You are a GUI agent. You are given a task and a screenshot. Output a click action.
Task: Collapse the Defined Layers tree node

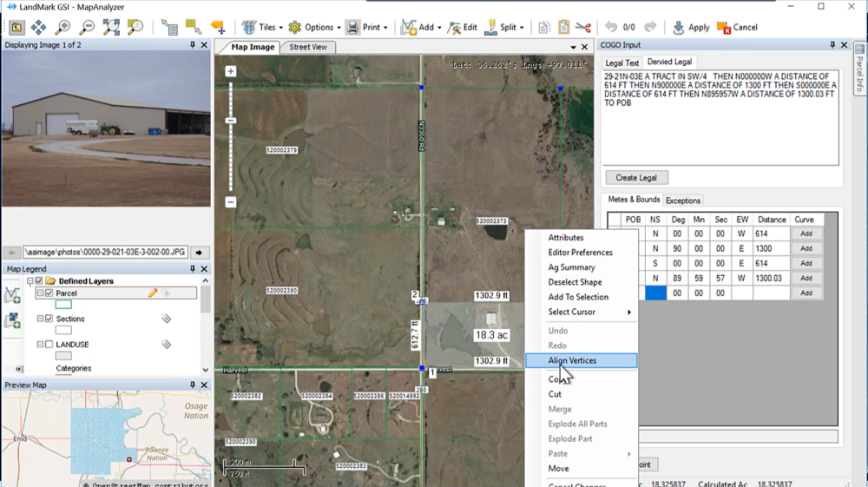point(30,281)
